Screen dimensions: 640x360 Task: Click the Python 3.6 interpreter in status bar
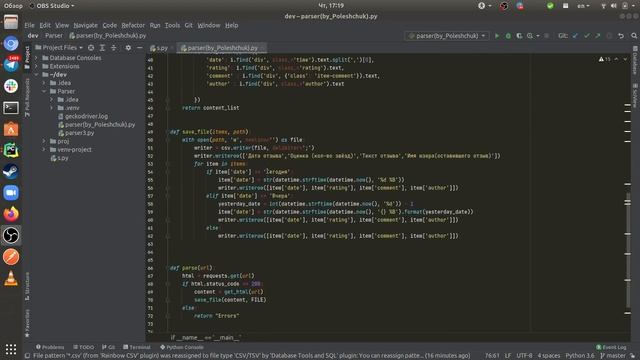(580, 356)
